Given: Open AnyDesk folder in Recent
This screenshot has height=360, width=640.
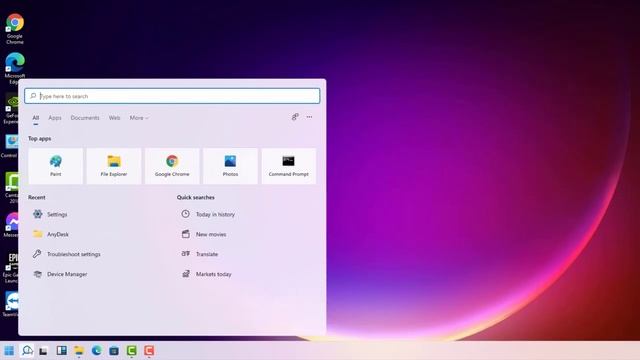Looking at the screenshot, I should pyautogui.click(x=51, y=234).
